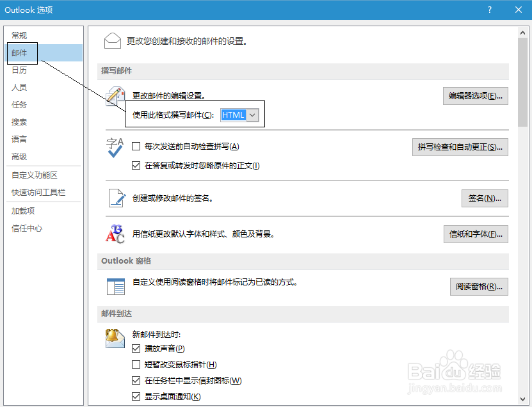Click the envelope icon beside the mail settings heading
Image resolution: width=532 pixels, height=407 pixels.
point(113,41)
